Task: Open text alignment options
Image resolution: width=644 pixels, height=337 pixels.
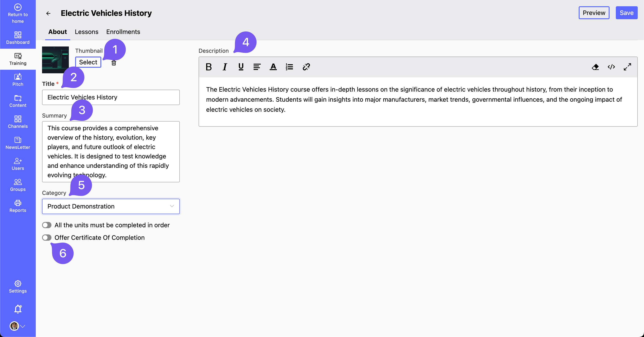Action: (x=257, y=67)
